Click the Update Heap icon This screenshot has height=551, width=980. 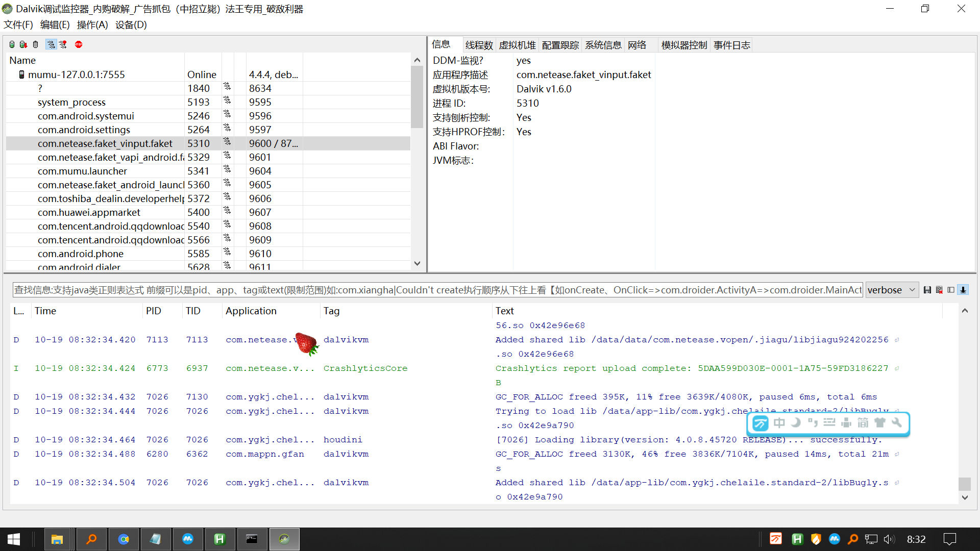pos(12,44)
